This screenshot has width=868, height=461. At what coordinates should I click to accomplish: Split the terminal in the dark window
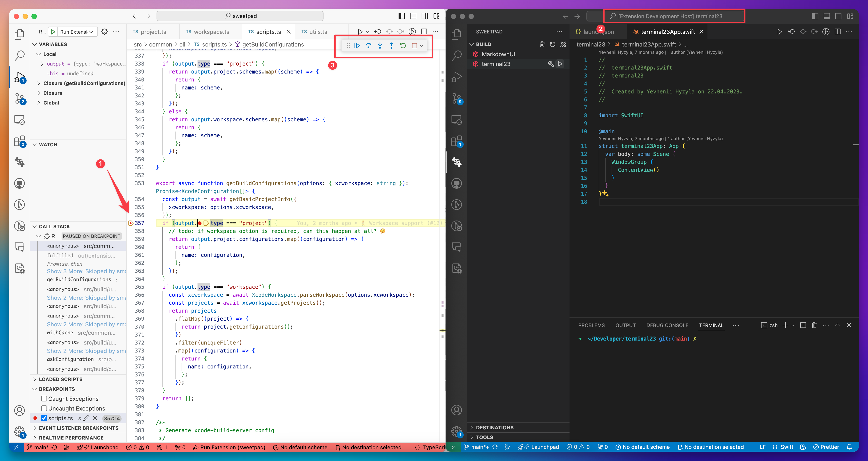point(803,325)
